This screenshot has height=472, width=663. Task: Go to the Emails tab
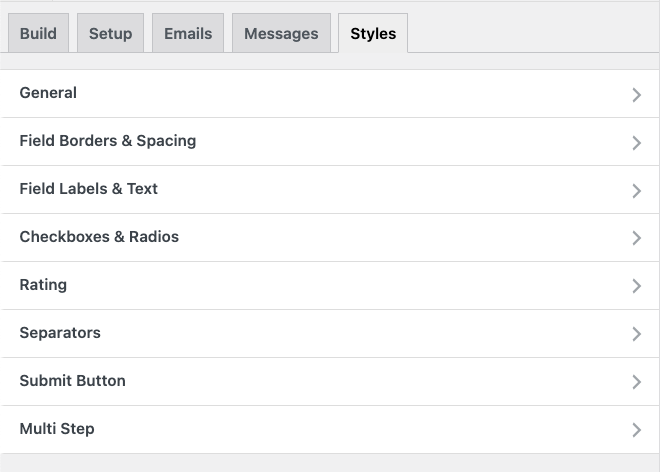(188, 33)
